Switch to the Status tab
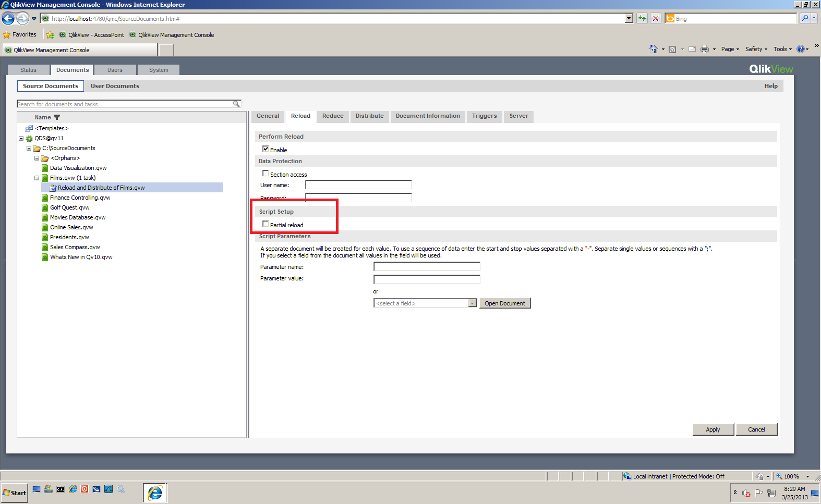 coord(28,70)
